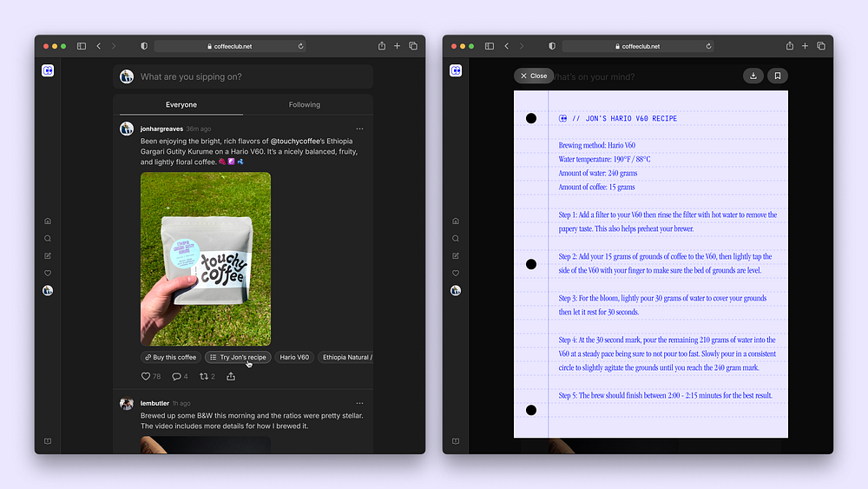
Task: Open profile avatar in right window sidebar
Action: (456, 290)
